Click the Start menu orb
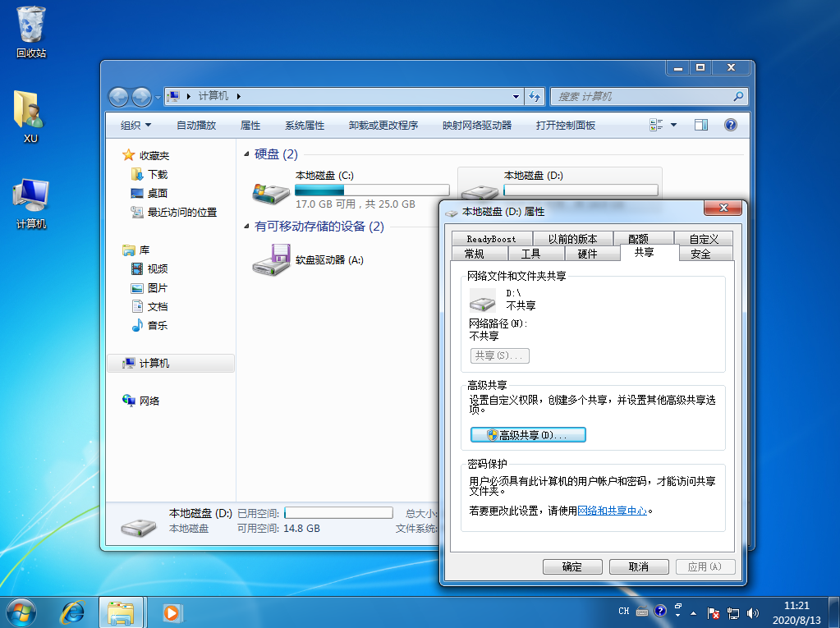840x628 pixels. pyautogui.click(x=21, y=612)
